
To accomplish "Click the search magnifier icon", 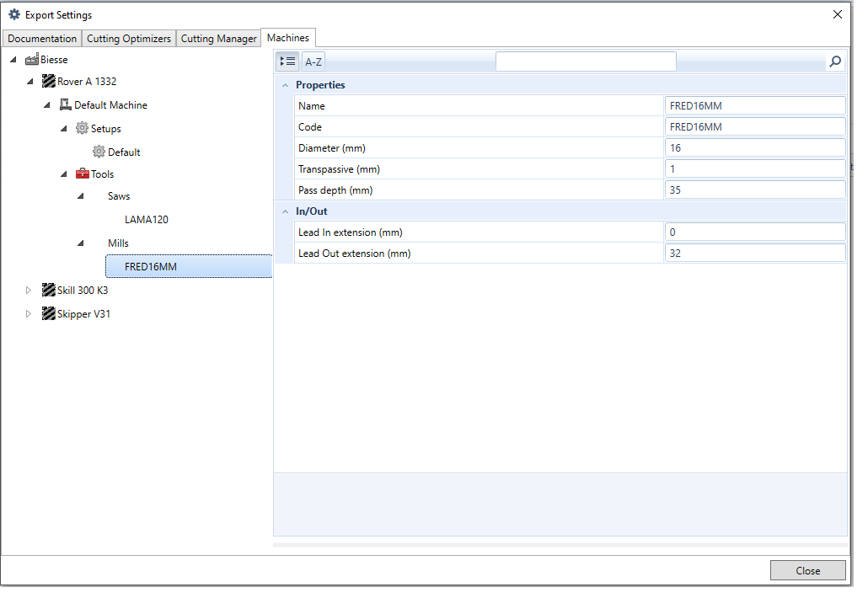I will click(835, 61).
